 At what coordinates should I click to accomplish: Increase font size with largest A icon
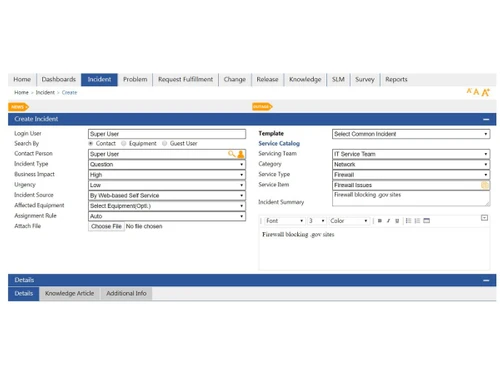click(x=485, y=92)
